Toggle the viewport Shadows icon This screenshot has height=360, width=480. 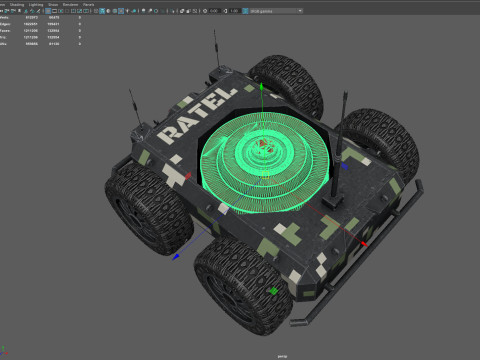(134, 11)
